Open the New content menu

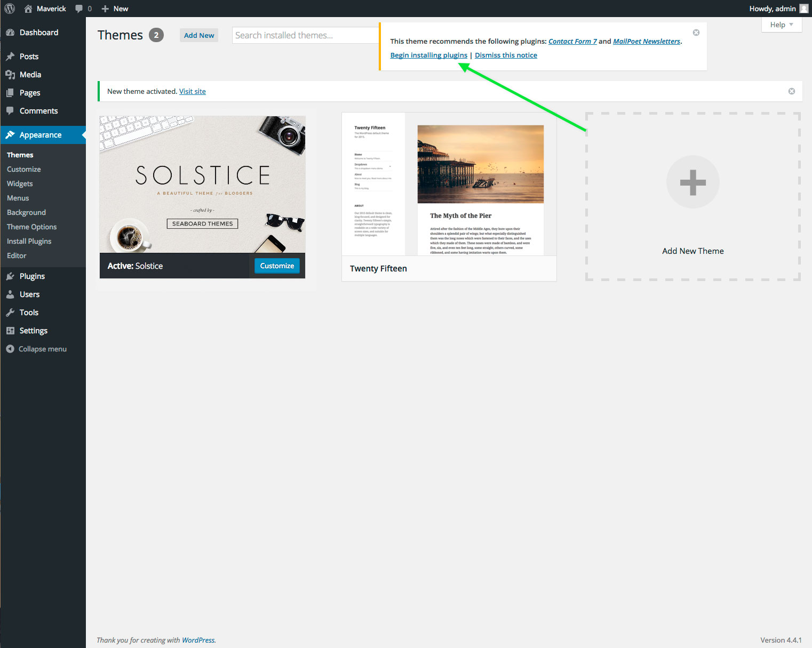point(115,9)
